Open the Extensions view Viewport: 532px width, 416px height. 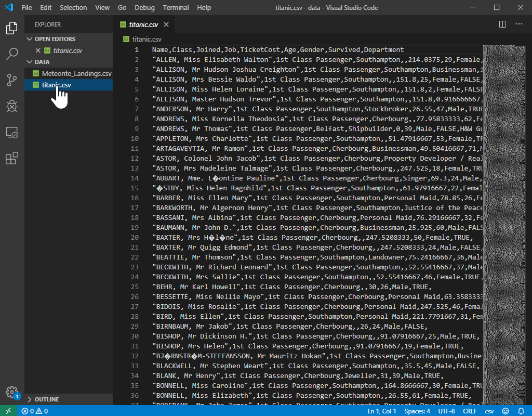11,158
